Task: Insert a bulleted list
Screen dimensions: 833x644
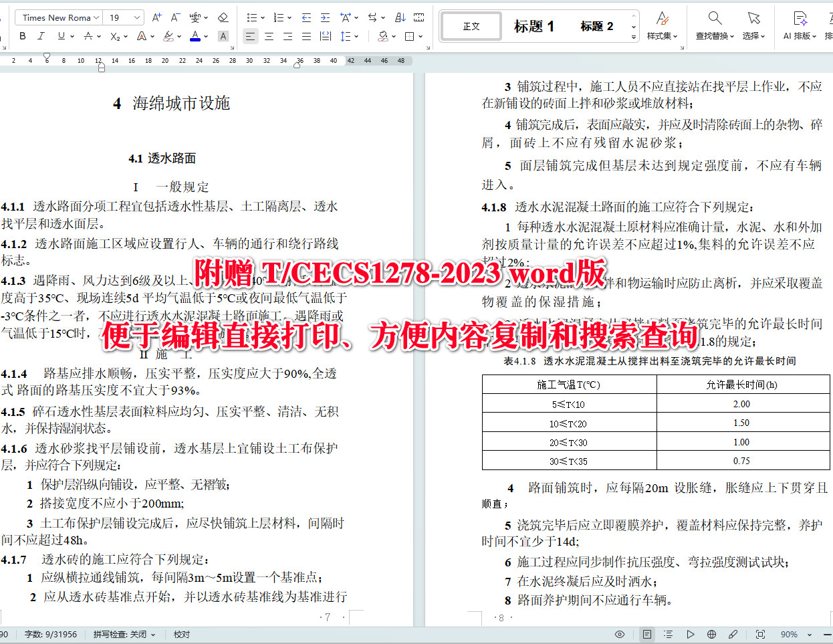Action: click(x=251, y=17)
